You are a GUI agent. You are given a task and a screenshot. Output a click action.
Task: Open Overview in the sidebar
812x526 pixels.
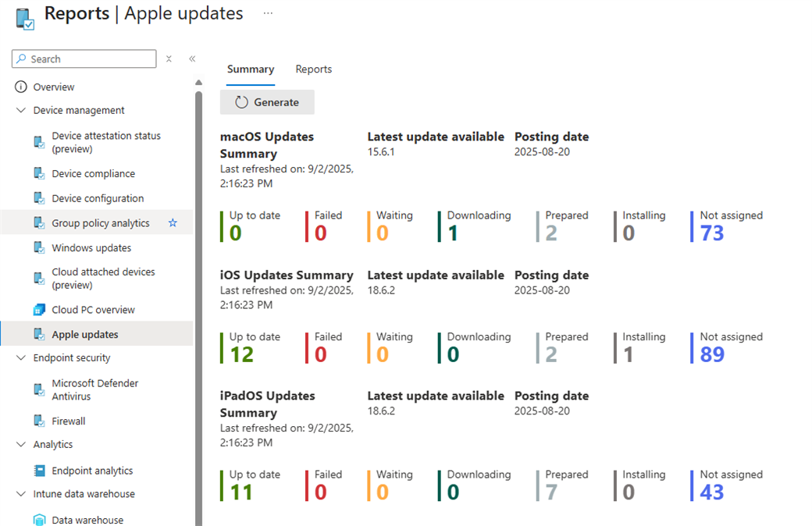[x=54, y=87]
